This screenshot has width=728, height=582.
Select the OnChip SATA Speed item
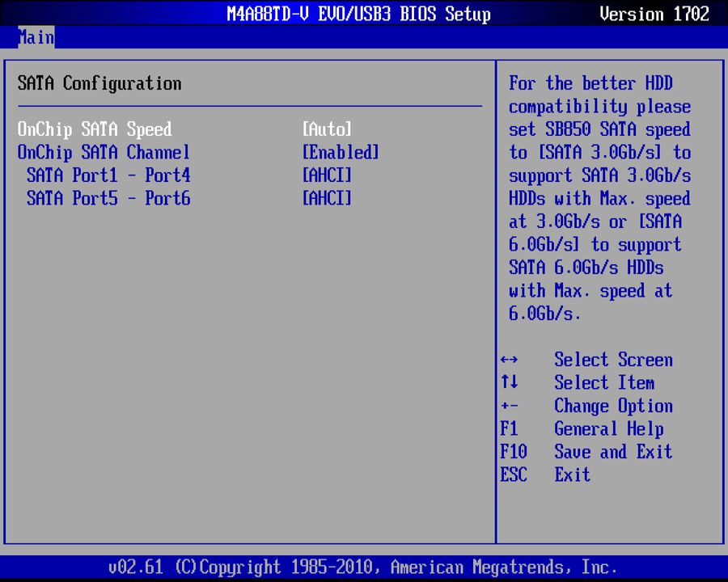pos(95,129)
